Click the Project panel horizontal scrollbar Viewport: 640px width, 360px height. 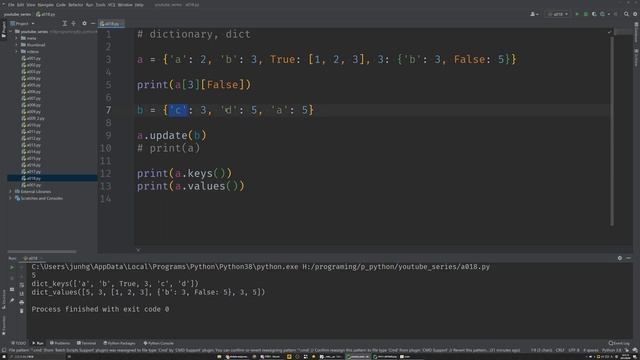pos(42,251)
